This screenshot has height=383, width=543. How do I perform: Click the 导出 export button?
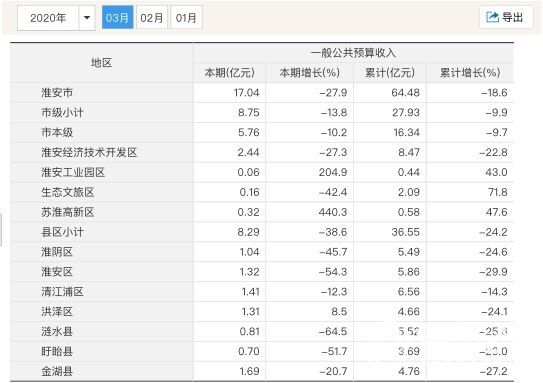click(506, 17)
